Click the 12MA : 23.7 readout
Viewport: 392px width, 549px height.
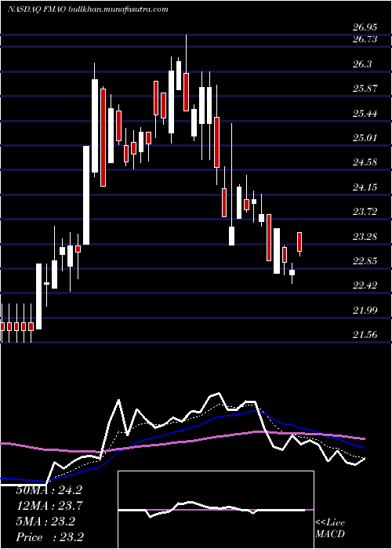49,506
